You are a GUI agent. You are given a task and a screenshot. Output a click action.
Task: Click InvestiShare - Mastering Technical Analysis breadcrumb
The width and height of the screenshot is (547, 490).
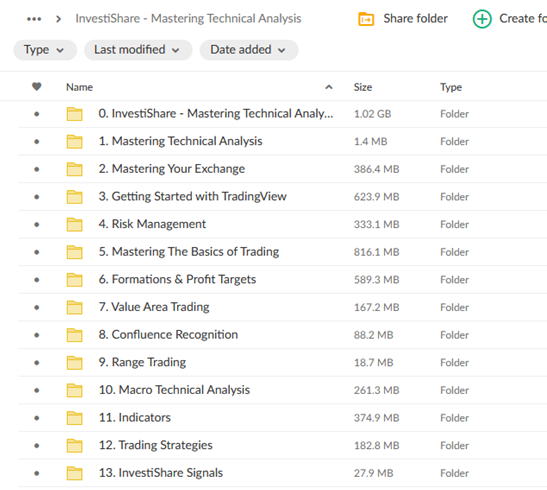point(188,18)
